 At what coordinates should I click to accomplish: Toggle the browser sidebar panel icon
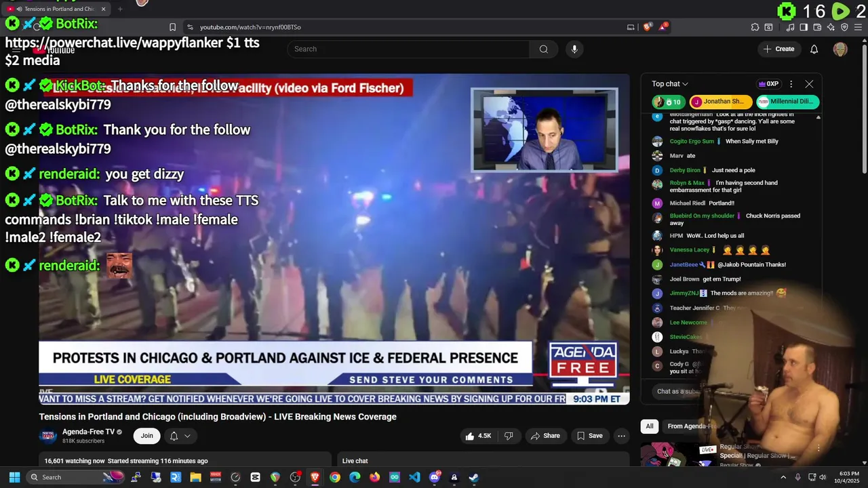(804, 27)
